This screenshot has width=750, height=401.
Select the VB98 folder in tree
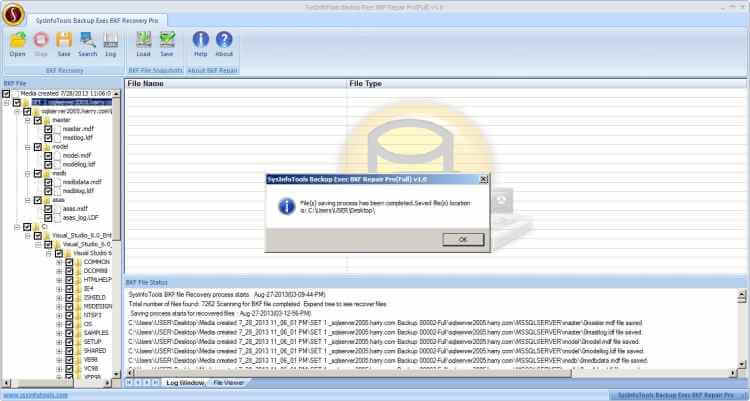point(90,360)
